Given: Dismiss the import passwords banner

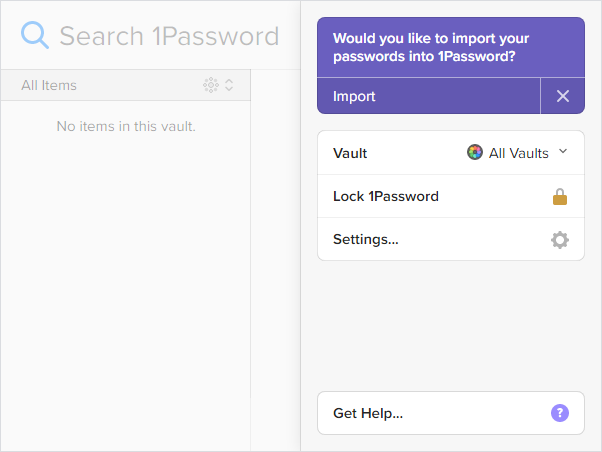Looking at the screenshot, I should point(562,96).
